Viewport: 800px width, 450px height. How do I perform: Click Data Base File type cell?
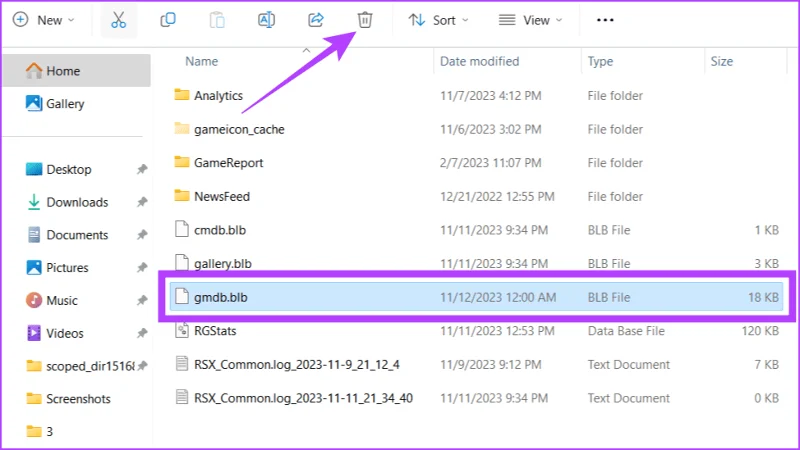[626, 331]
